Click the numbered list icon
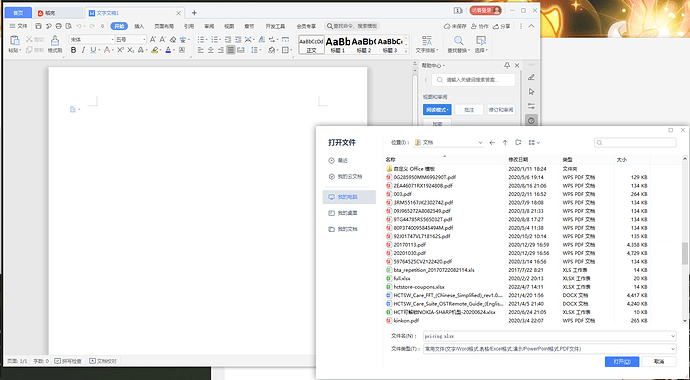690x380 pixels. (214, 39)
